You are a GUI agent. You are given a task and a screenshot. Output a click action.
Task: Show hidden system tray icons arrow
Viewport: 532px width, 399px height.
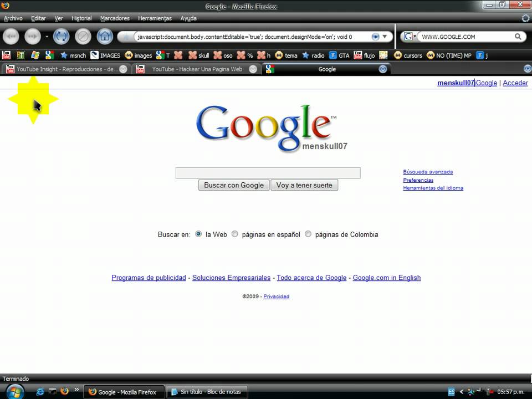(461, 392)
